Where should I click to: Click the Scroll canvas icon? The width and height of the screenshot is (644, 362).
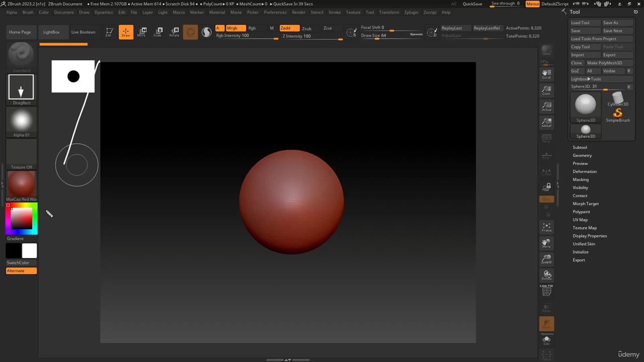click(x=546, y=74)
